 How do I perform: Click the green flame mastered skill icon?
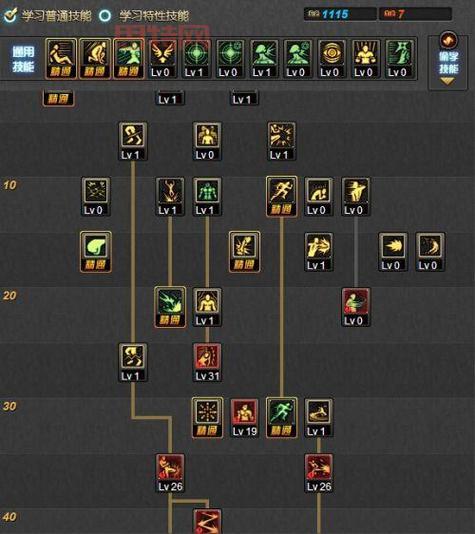170,307
